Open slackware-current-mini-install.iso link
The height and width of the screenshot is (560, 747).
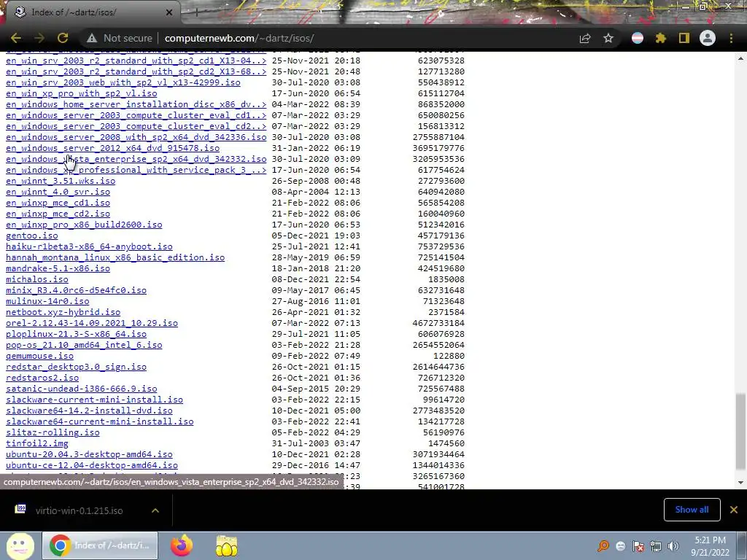tap(94, 400)
